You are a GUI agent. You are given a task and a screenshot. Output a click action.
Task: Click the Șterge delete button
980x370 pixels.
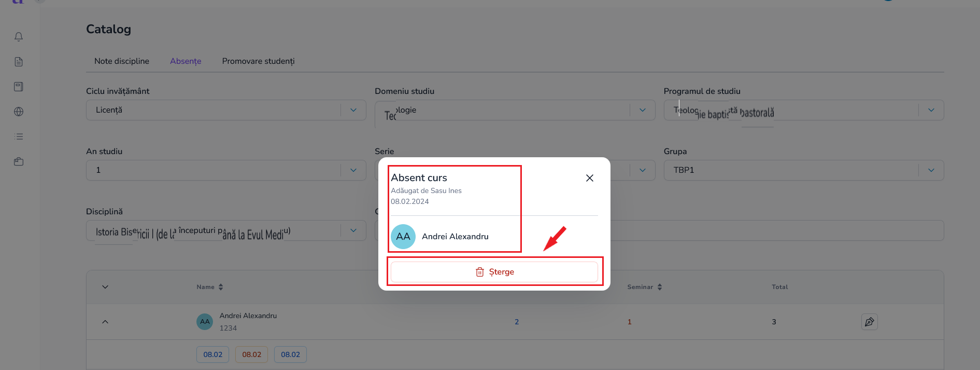coord(494,272)
